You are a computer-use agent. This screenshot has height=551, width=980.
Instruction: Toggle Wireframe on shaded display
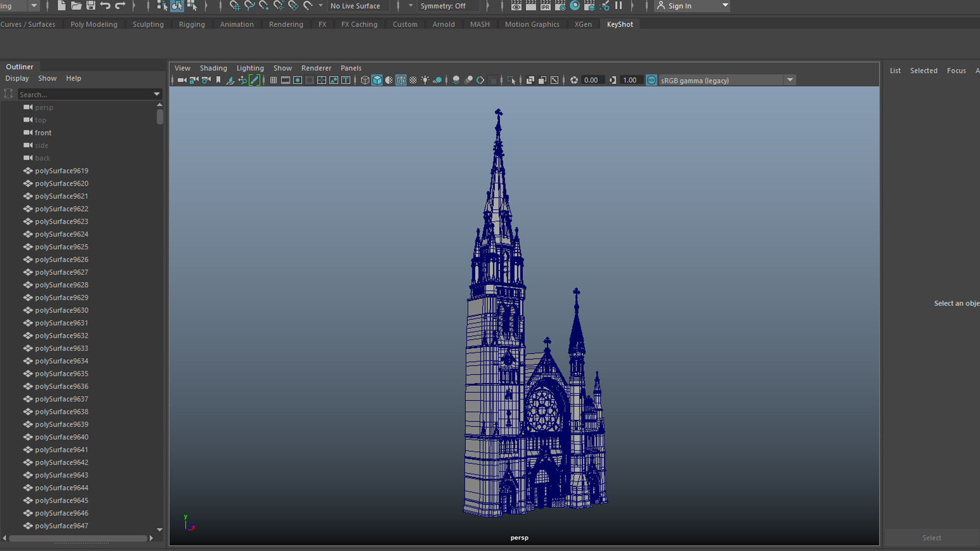(401, 80)
